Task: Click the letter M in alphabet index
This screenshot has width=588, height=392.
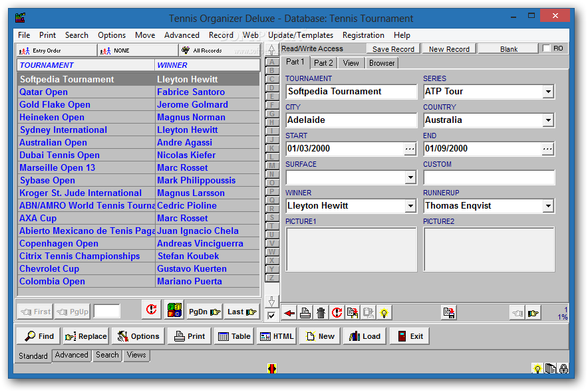Action: [272, 165]
